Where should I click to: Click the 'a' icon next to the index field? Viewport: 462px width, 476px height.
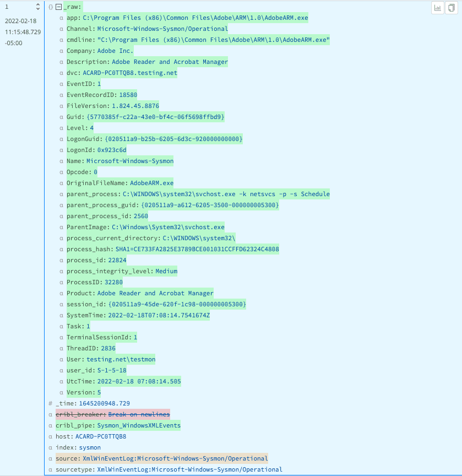coord(50,447)
